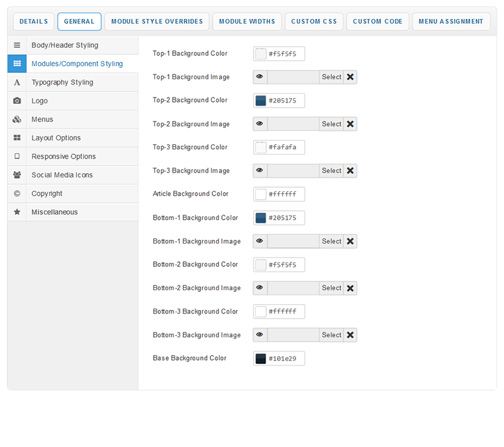Image resolution: width=504 pixels, height=447 pixels.
Task: Click the Typography Styling letter icon
Action: click(x=17, y=82)
